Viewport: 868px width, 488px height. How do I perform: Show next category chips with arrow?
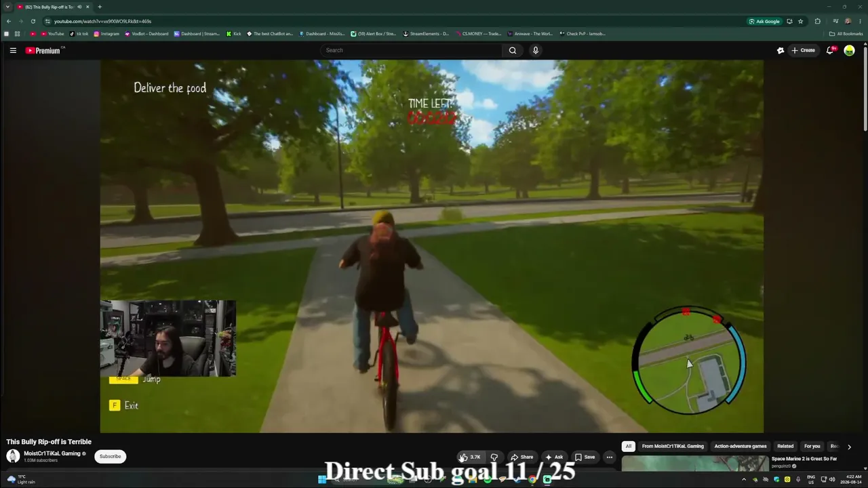click(849, 447)
